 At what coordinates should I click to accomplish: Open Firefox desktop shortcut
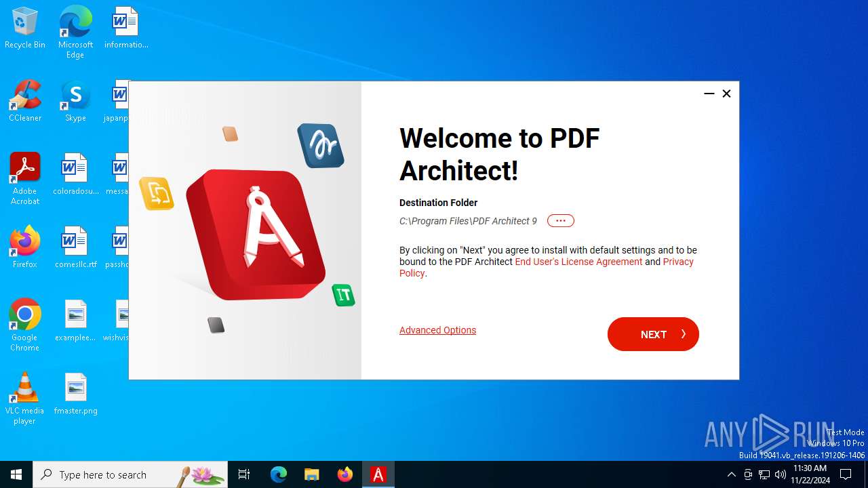(25, 248)
